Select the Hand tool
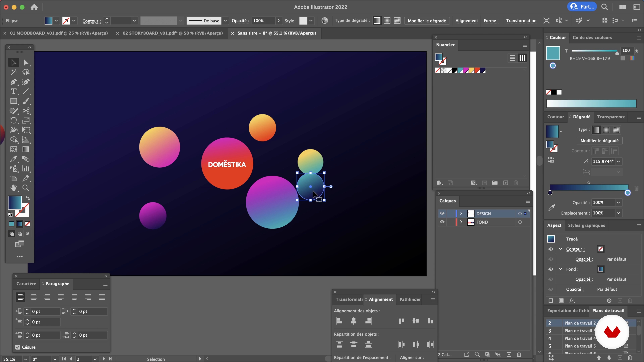 click(x=13, y=188)
